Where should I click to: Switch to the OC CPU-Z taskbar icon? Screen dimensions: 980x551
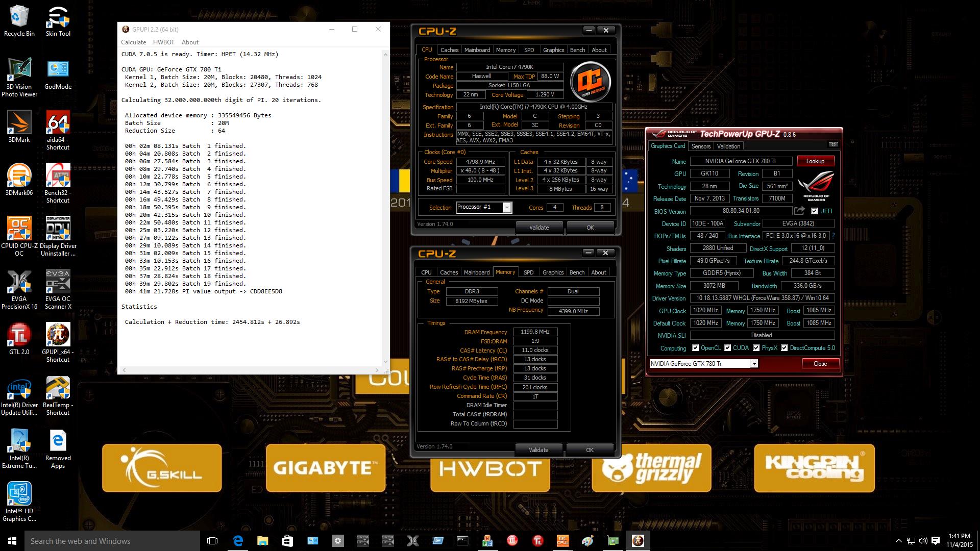click(562, 541)
